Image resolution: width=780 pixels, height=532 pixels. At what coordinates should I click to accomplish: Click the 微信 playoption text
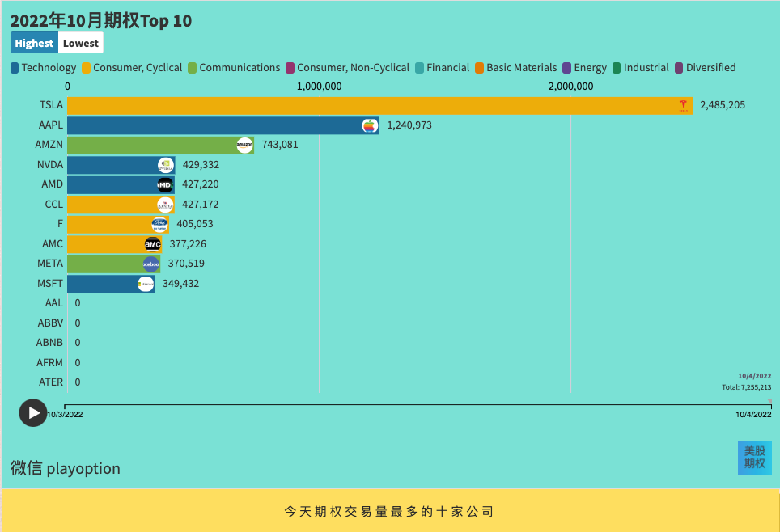(66, 468)
